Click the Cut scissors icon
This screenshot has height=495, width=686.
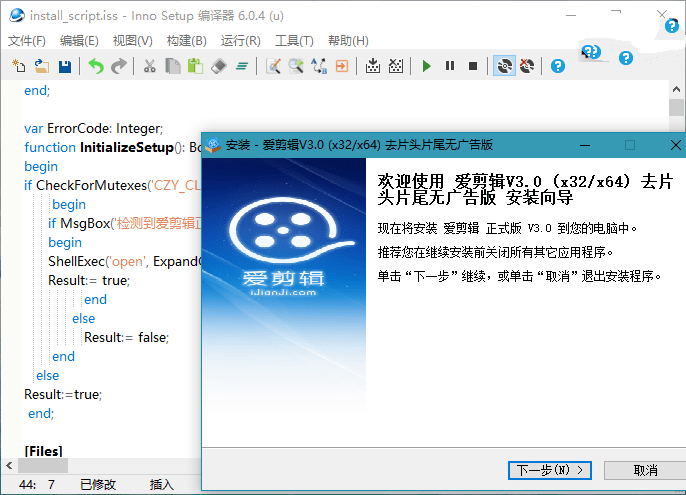pyautogui.click(x=149, y=66)
